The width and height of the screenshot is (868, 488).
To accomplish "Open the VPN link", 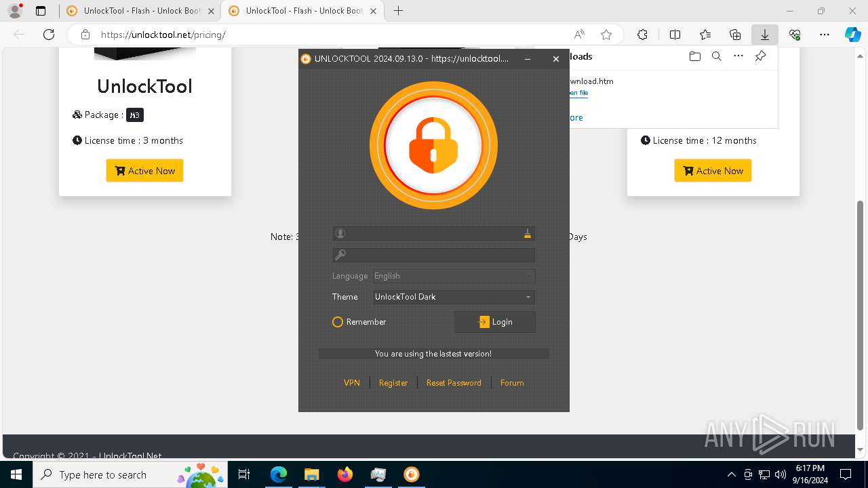I will (352, 383).
